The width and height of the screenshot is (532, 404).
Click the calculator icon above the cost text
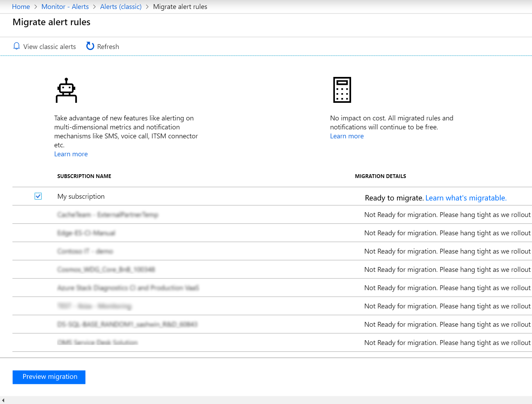(342, 90)
